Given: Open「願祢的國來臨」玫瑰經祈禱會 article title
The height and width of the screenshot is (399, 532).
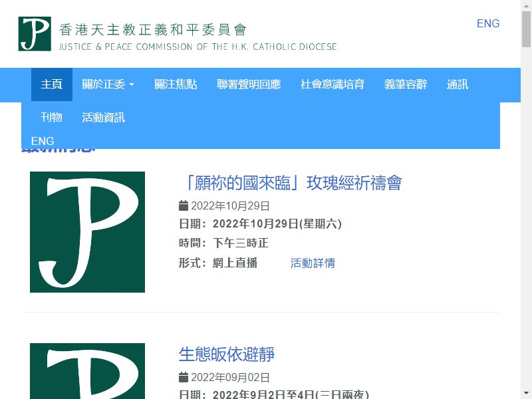Looking at the screenshot, I should coord(291,183).
